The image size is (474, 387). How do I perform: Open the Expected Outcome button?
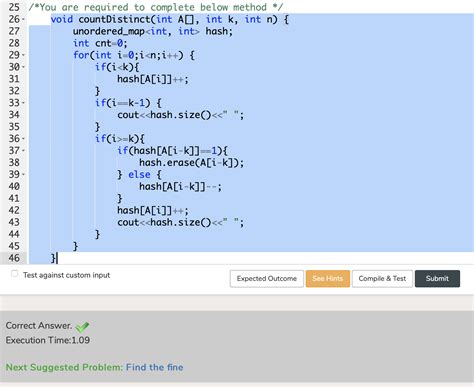[x=267, y=279]
